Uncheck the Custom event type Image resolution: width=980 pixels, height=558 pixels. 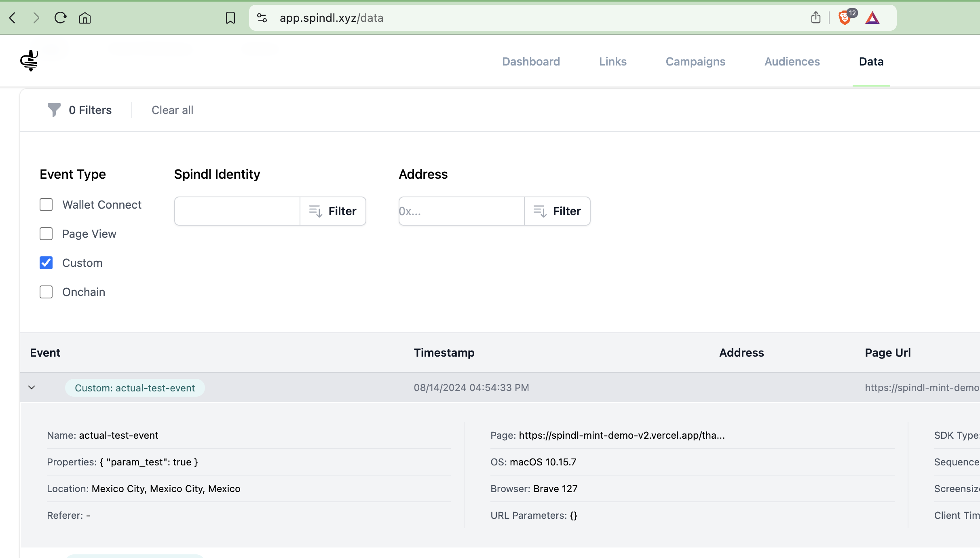(46, 263)
